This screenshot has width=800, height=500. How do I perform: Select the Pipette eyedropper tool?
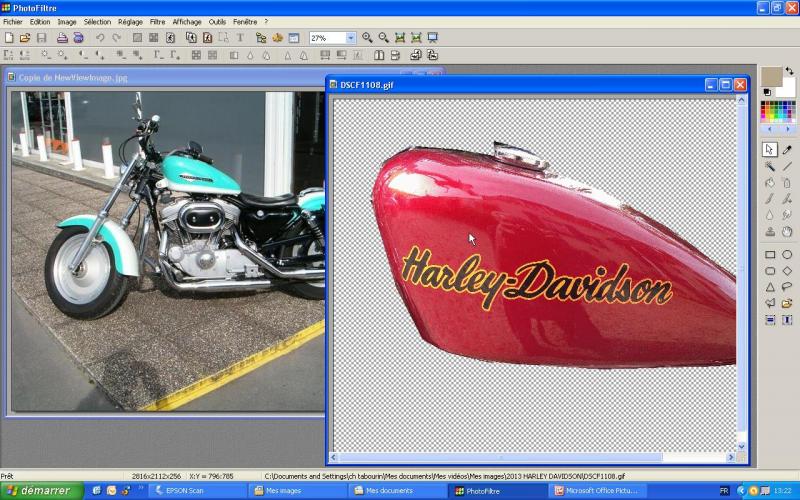point(787,149)
